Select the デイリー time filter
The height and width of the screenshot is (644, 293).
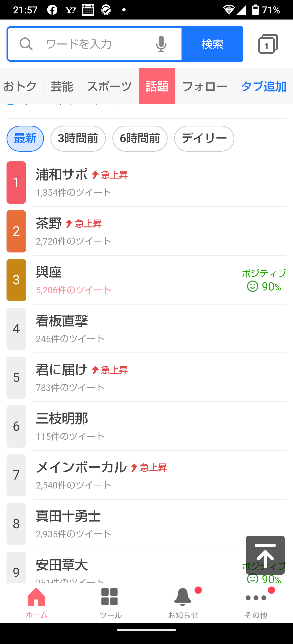coord(204,138)
